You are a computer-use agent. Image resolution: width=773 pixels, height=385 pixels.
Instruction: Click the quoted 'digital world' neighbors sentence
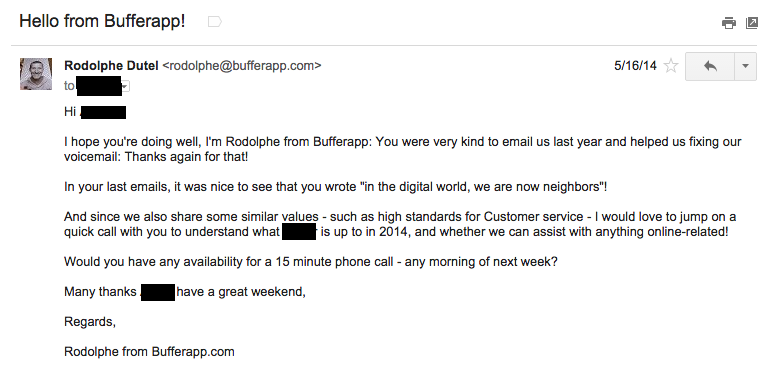tap(336, 187)
